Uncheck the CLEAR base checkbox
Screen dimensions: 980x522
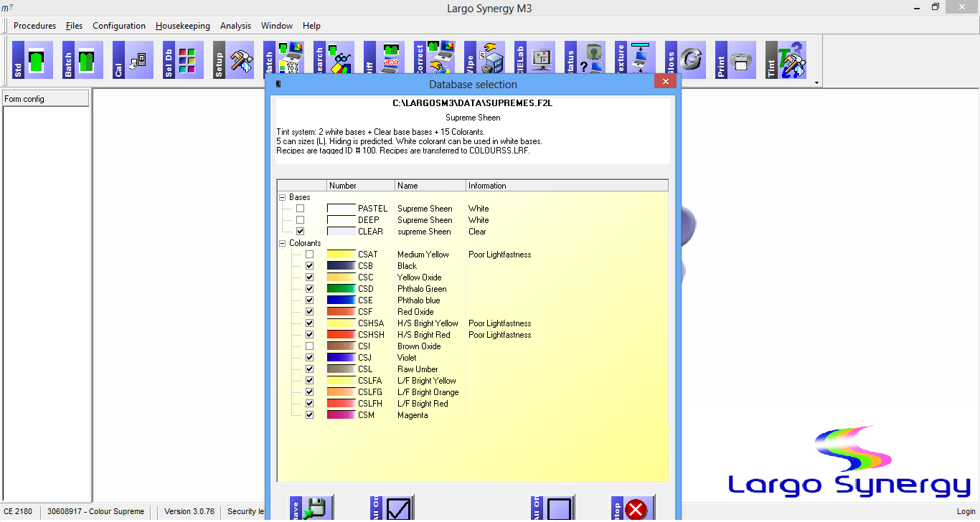point(300,232)
